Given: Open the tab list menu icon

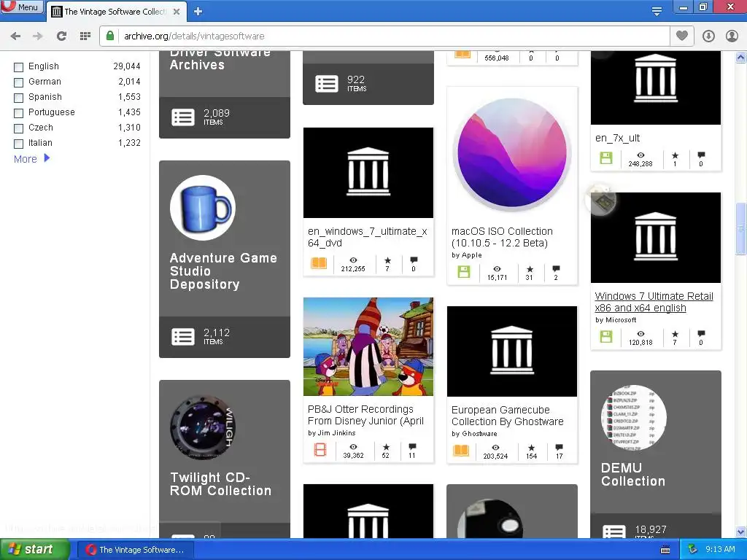Looking at the screenshot, I should 657,12.
